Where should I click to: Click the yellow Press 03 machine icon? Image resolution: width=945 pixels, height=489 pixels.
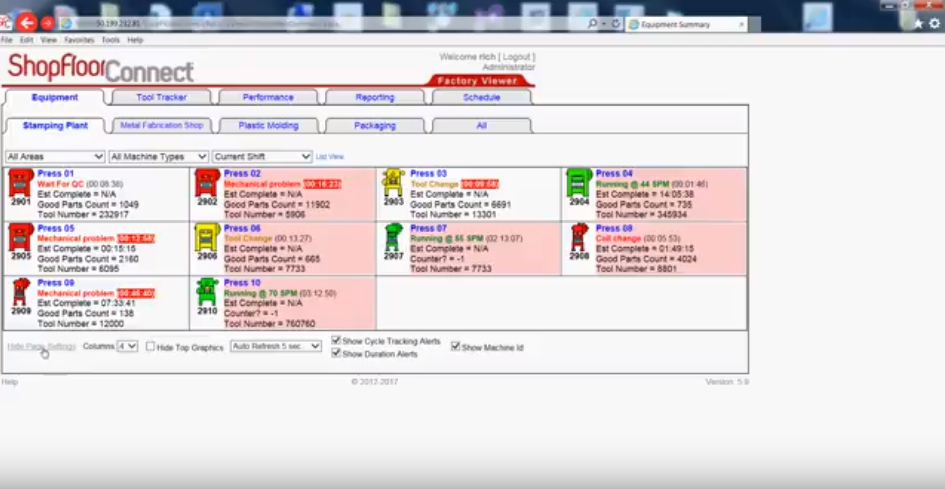[x=393, y=183]
